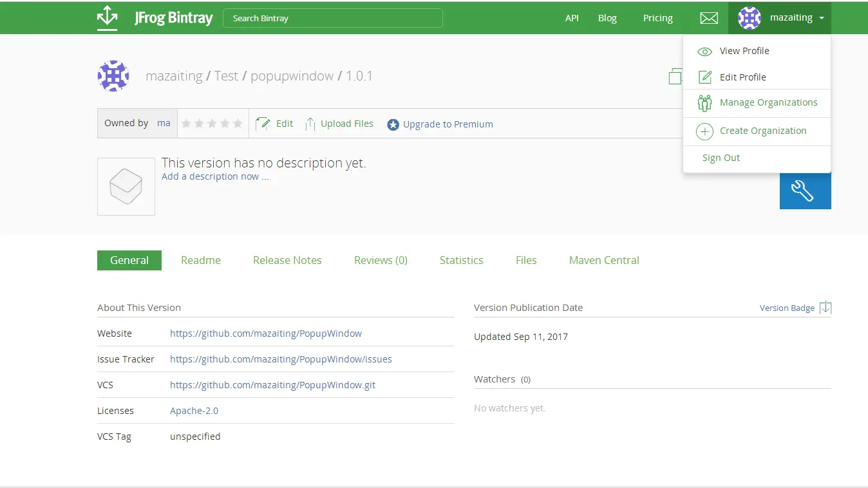
Task: Click 'Add a description now ...' link
Action: click(x=215, y=176)
